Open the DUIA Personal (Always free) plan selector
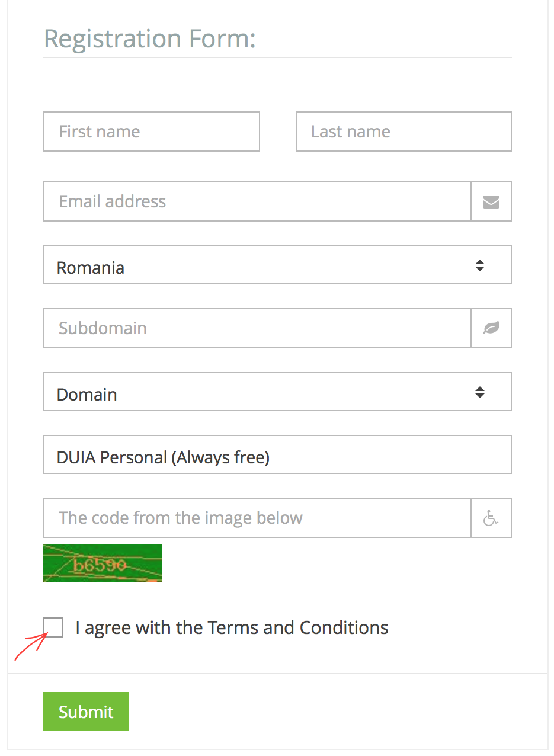The image size is (554, 756). 277,454
